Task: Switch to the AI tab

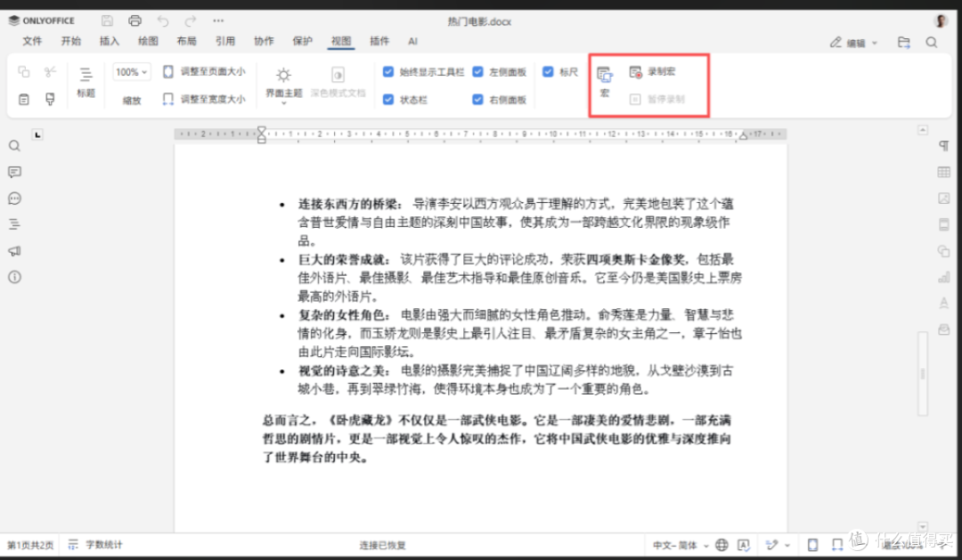Action: tap(413, 41)
